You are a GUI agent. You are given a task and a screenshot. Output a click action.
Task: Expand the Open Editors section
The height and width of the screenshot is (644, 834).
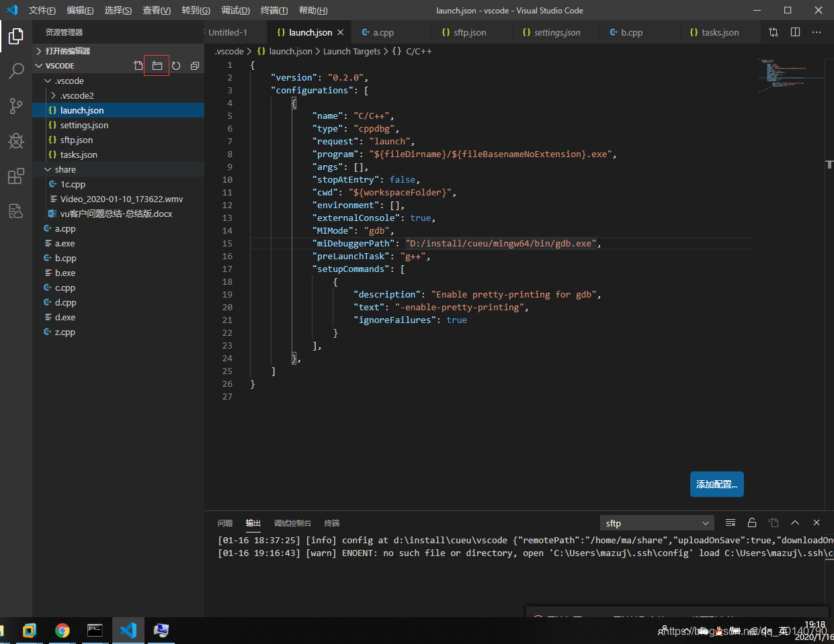tap(118, 51)
